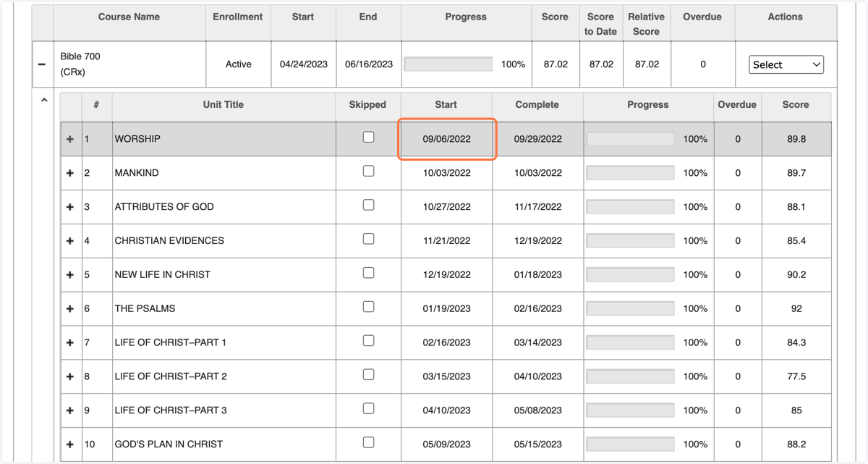Image resolution: width=868 pixels, height=464 pixels.
Task: Check Skipped box for GOD'S PLAN IN CHRIST
Action: (368, 442)
